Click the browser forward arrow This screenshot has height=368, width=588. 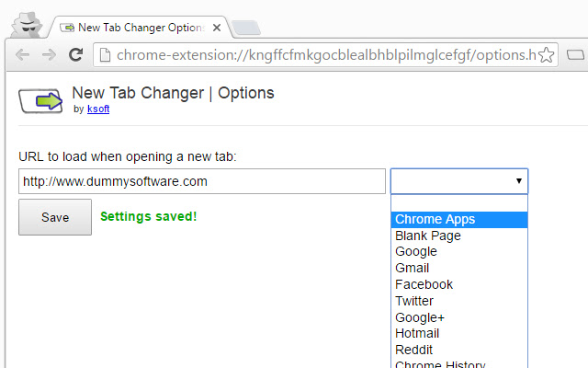tap(49, 55)
